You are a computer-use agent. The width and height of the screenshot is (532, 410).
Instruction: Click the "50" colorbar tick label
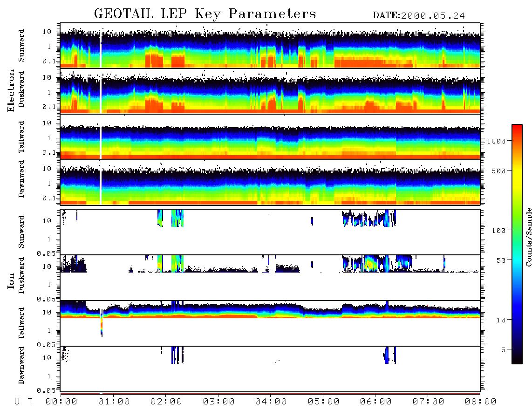(501, 260)
